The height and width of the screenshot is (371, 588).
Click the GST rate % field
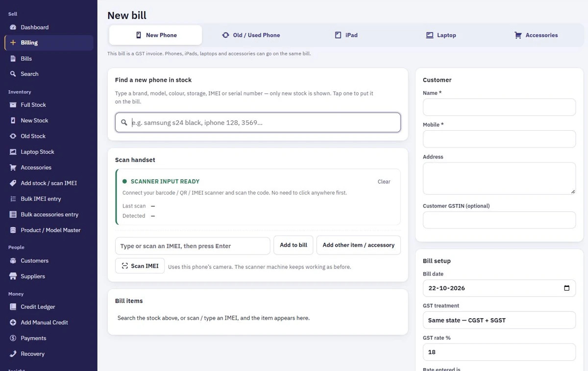pyautogui.click(x=499, y=352)
